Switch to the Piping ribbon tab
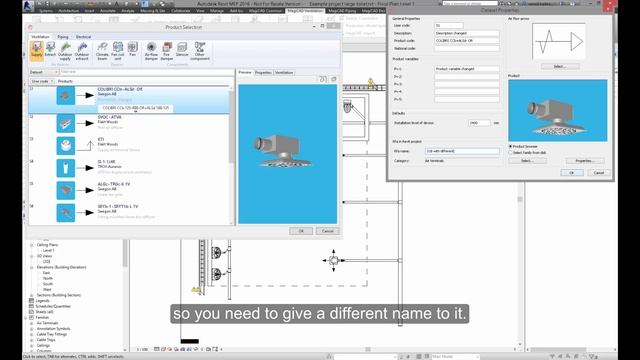The image size is (640, 360). (x=63, y=37)
